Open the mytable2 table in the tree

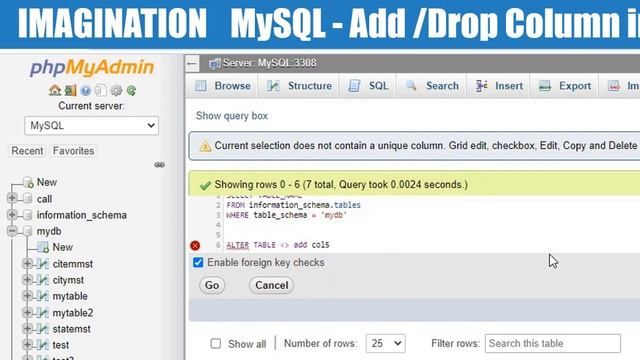point(73,313)
